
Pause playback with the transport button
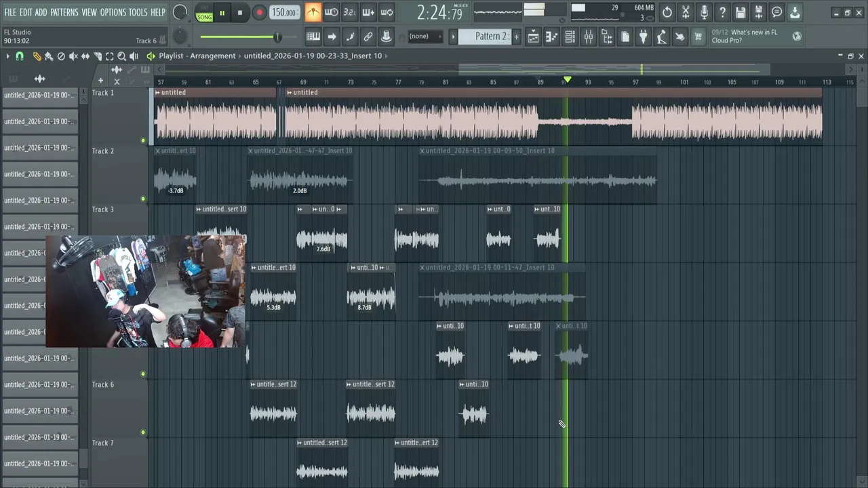tap(222, 13)
